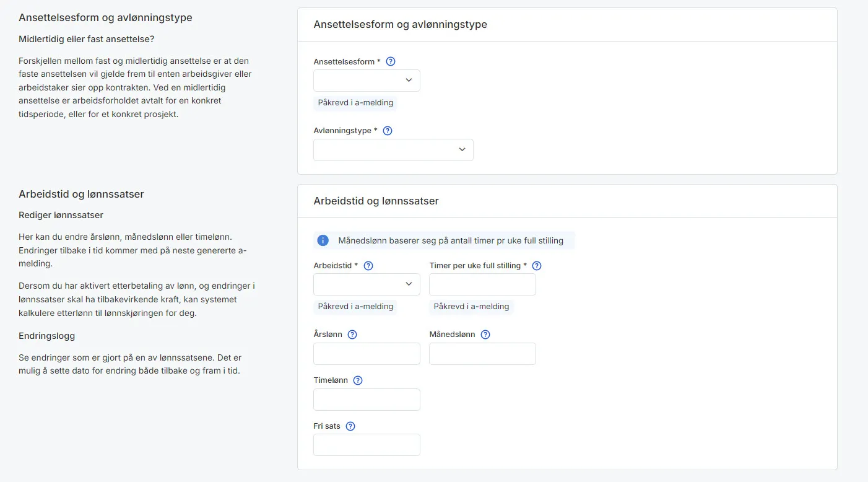View help tooltip for Årslønn
The height and width of the screenshot is (482, 868).
click(352, 334)
